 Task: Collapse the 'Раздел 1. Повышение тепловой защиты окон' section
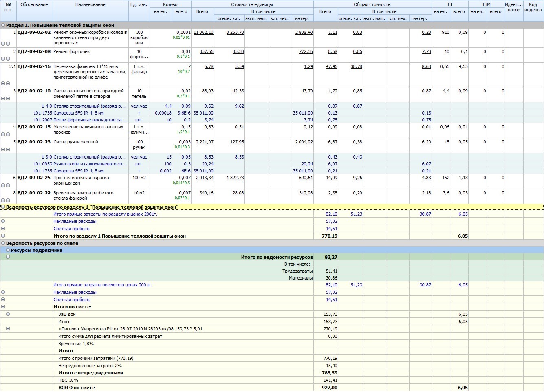[x=3, y=25]
